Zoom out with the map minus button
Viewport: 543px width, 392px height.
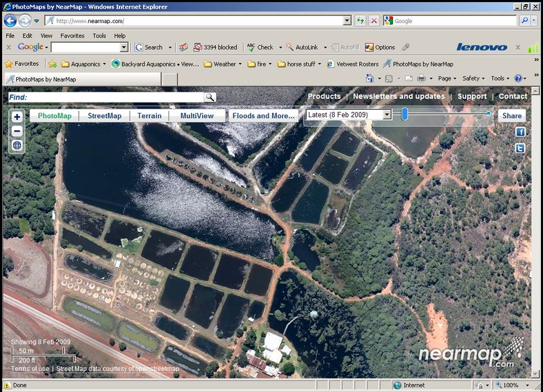coord(17,131)
